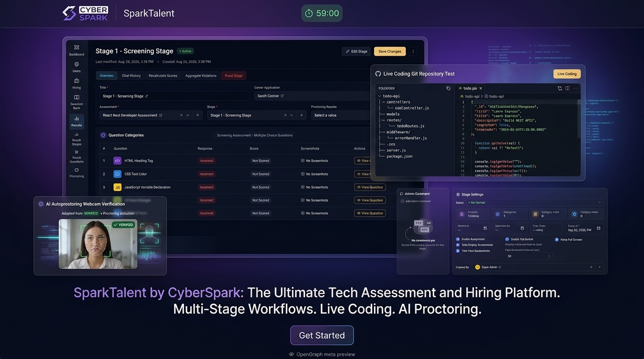Click the plus button next to Assessment field

tap(198, 115)
